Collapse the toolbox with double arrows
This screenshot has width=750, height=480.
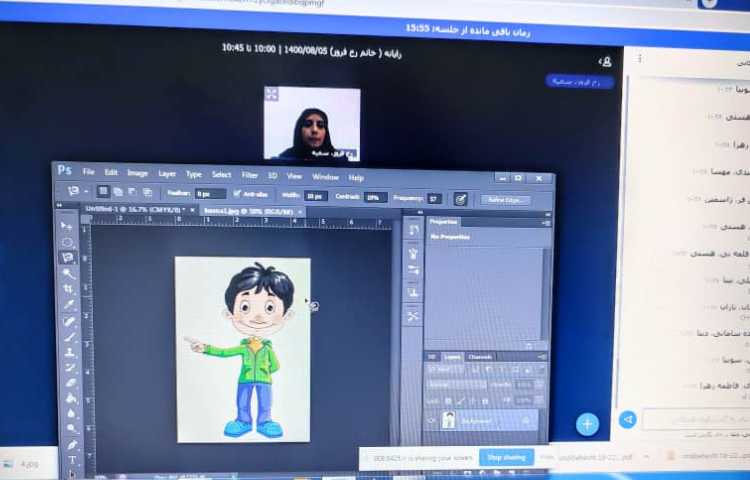tap(60, 205)
